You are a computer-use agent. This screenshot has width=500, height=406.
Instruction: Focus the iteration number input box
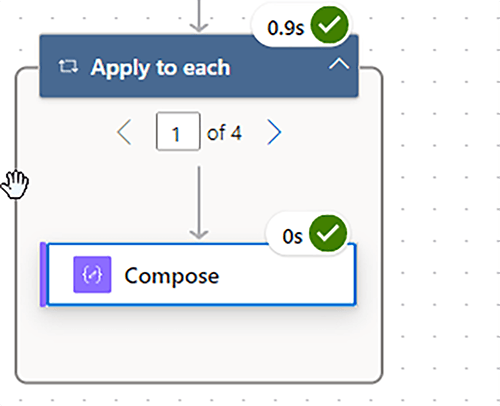pyautogui.click(x=178, y=131)
